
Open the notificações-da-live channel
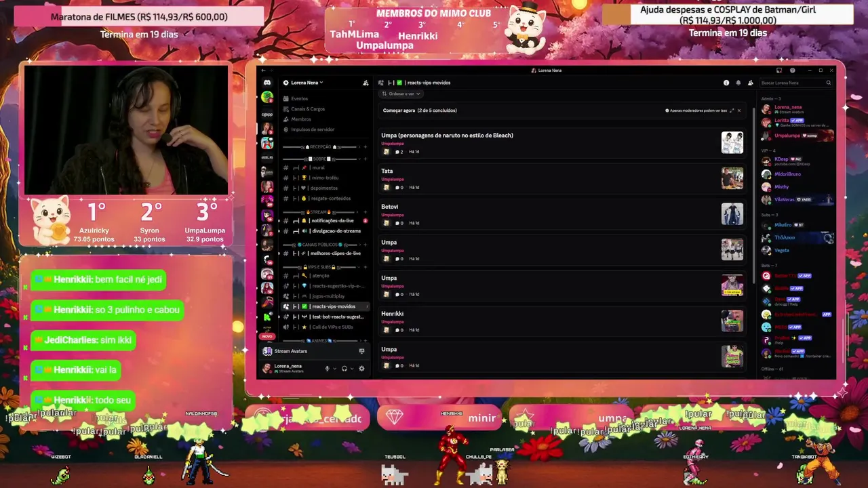tap(325, 221)
